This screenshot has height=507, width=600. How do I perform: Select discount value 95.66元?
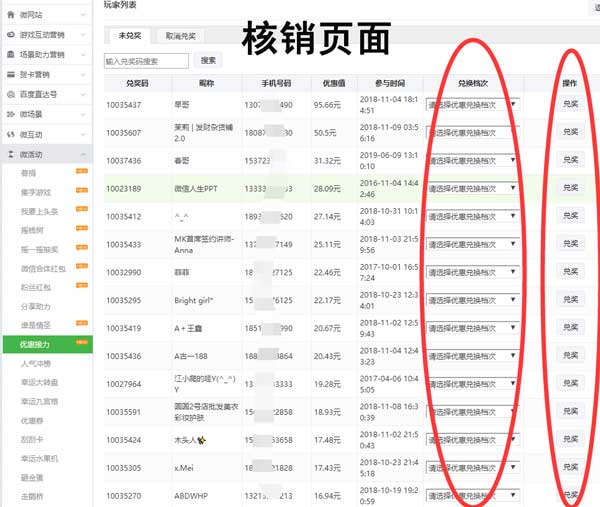point(327,105)
